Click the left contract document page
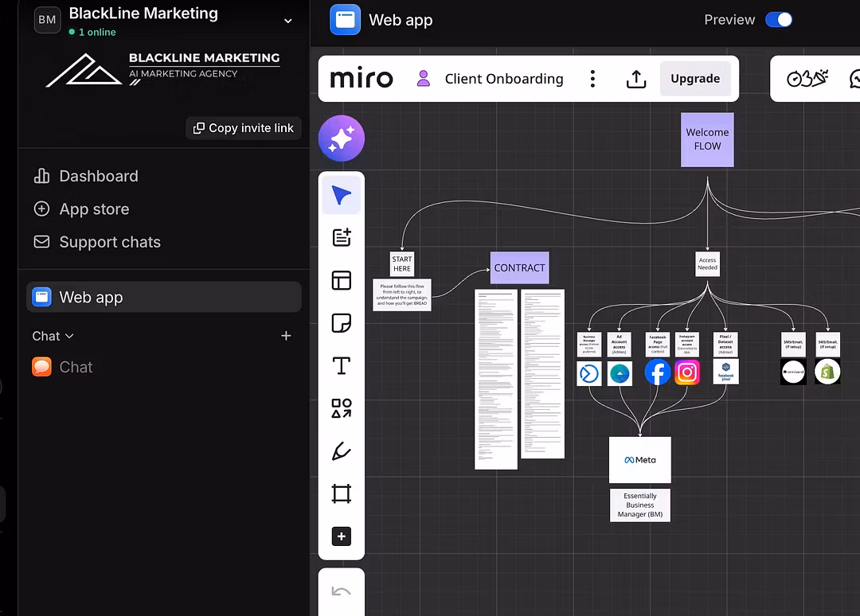Screen dimensions: 860x616 tap(496, 380)
